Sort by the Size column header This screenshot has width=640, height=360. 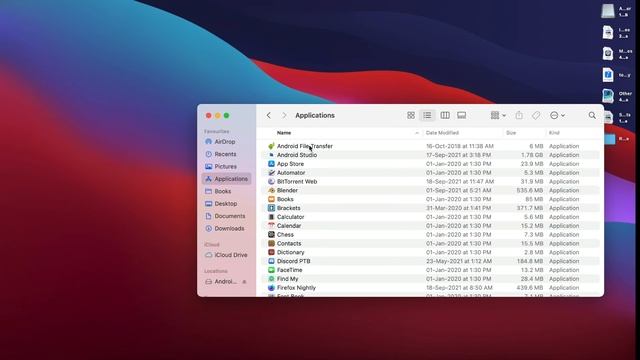tap(511, 133)
